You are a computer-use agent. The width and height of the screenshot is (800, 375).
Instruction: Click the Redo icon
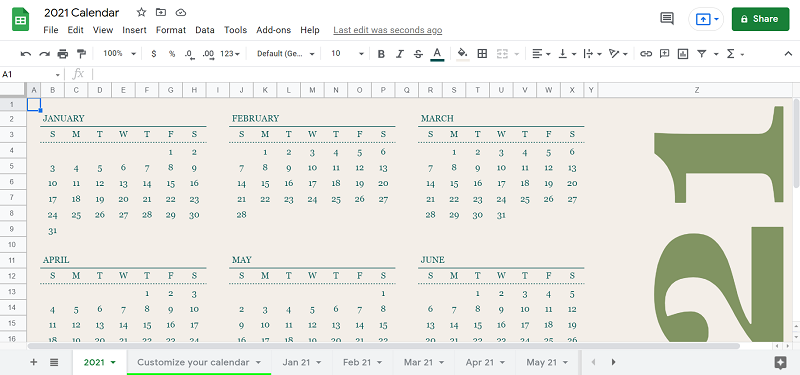click(44, 54)
